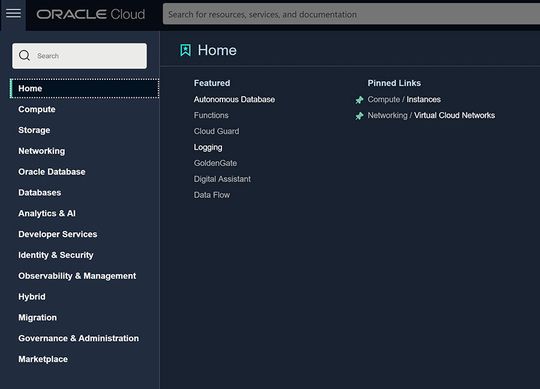Click the Home bookmark icon
The width and height of the screenshot is (540, 389).
coord(185,50)
